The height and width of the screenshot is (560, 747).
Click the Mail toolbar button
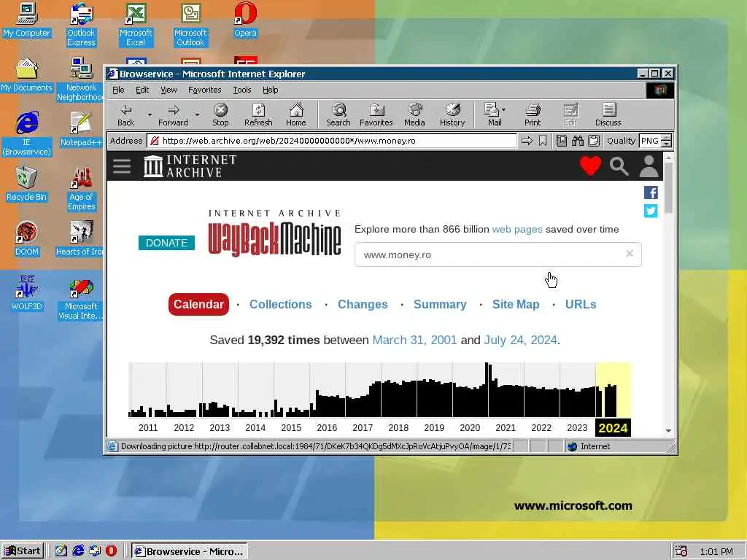pos(495,115)
